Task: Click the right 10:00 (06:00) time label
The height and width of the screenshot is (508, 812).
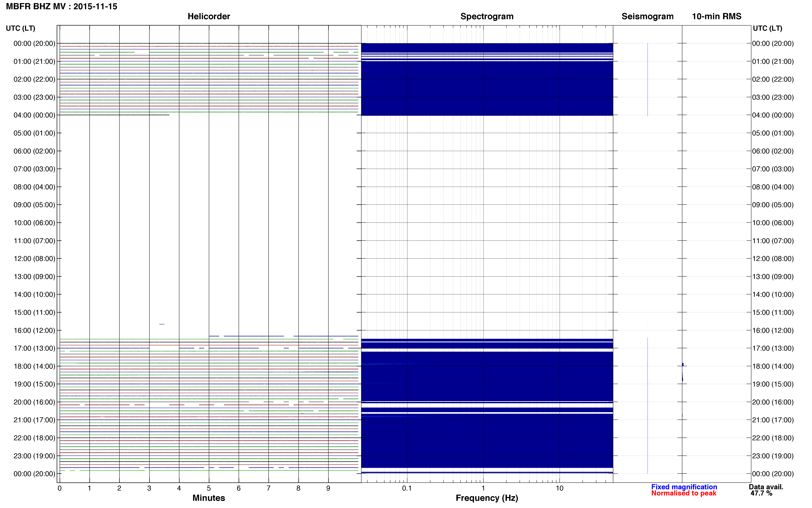Action: click(x=773, y=223)
